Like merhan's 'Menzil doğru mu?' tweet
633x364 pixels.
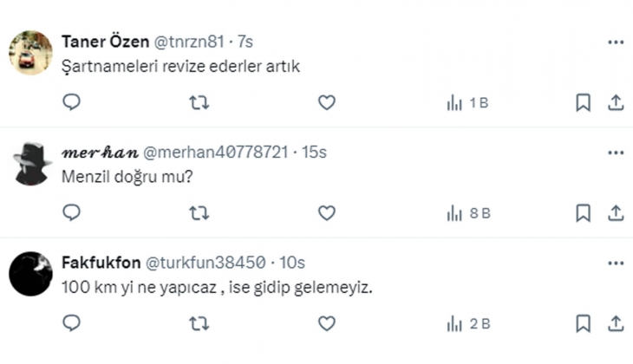tap(326, 212)
